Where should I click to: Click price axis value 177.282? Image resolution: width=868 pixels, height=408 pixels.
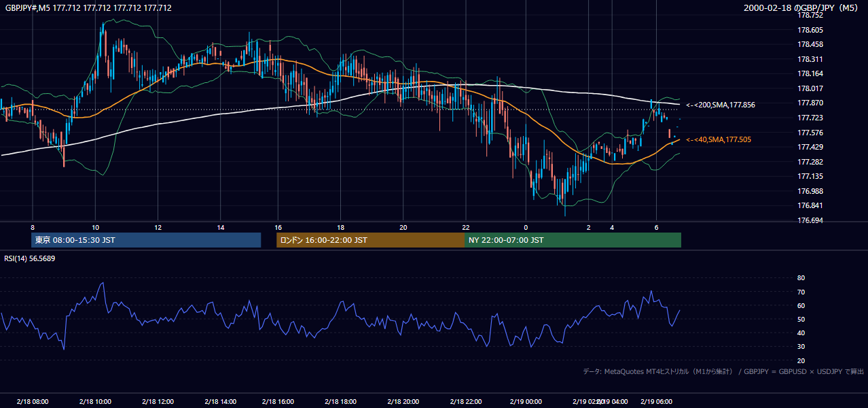[x=810, y=162]
